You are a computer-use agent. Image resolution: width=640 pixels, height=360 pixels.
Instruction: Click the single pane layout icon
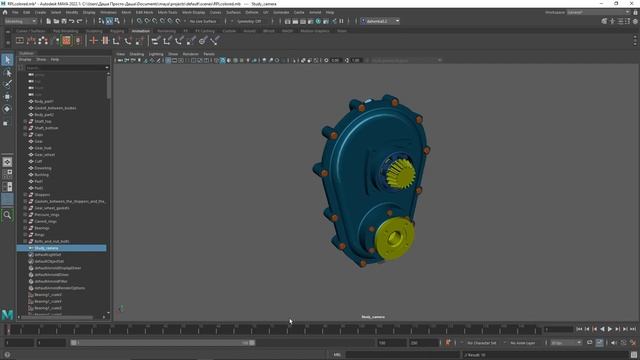coord(7,162)
